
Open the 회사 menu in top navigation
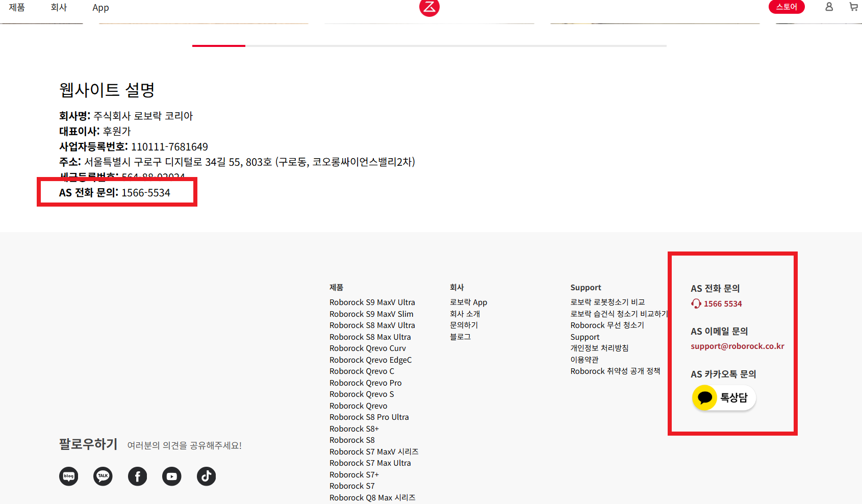click(x=59, y=7)
